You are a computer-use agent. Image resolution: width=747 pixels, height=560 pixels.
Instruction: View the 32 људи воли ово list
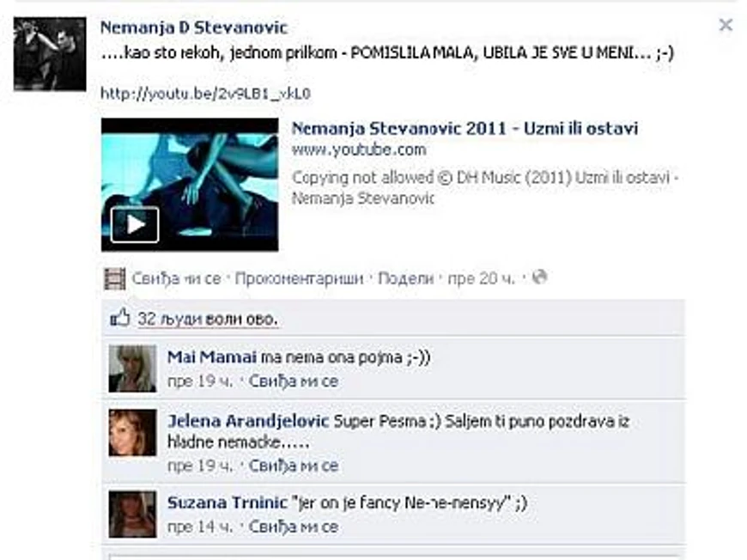pos(208,319)
